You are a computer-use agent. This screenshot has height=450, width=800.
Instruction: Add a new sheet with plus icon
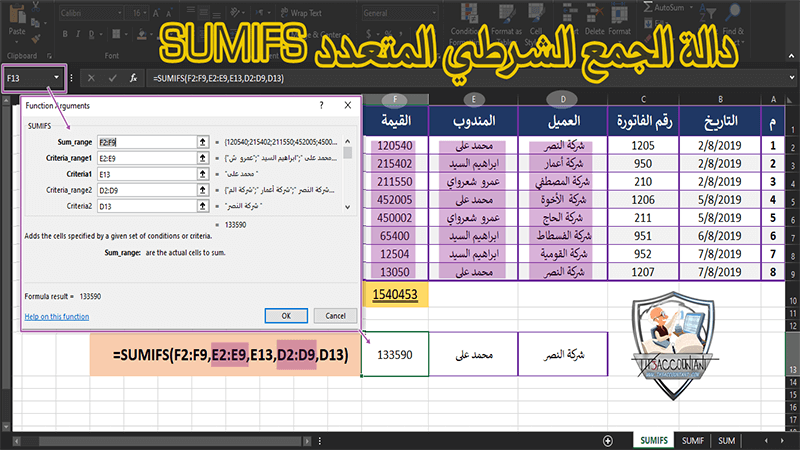click(608, 440)
